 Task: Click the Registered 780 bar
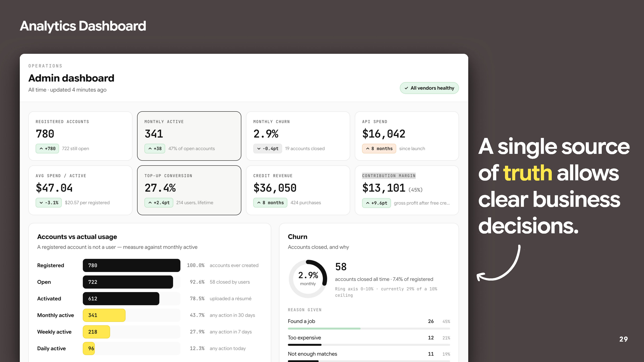tap(131, 265)
